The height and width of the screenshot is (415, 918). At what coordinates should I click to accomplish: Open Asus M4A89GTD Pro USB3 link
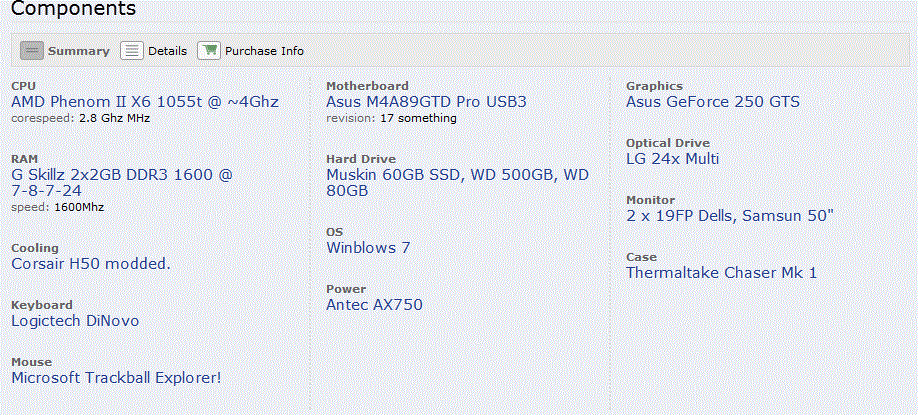click(426, 102)
